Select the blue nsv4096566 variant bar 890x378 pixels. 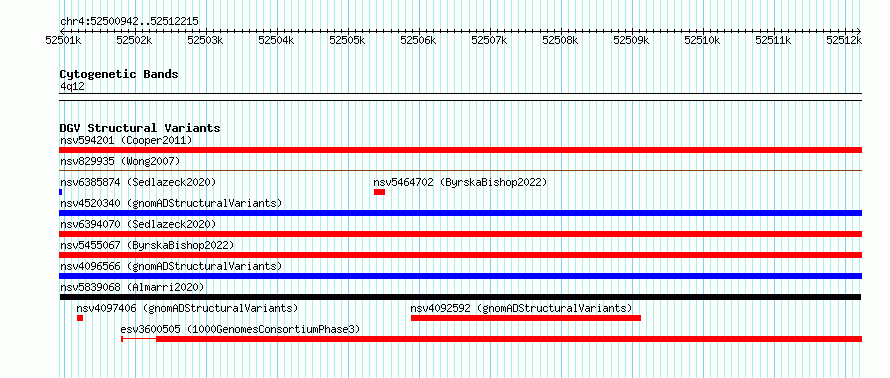[x=460, y=276]
